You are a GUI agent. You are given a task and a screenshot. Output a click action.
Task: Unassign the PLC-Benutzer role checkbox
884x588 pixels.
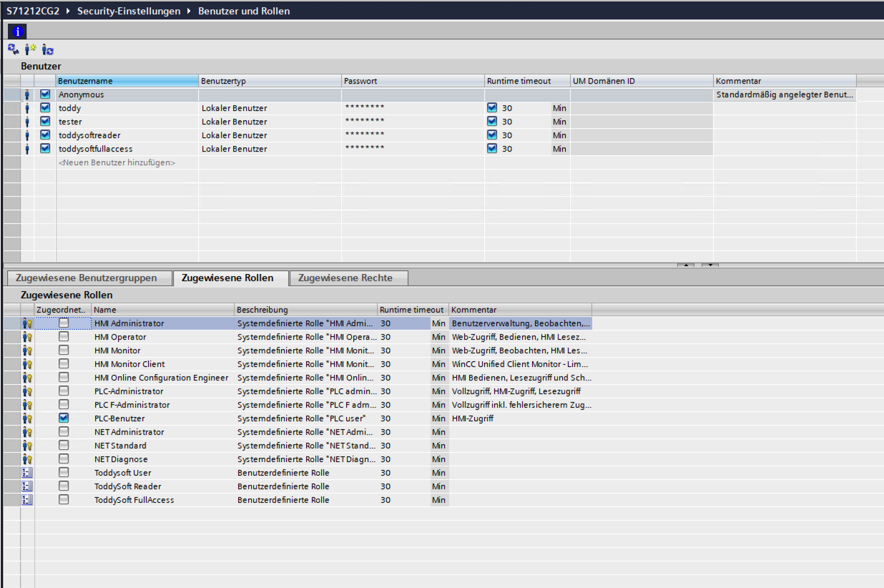point(64,418)
